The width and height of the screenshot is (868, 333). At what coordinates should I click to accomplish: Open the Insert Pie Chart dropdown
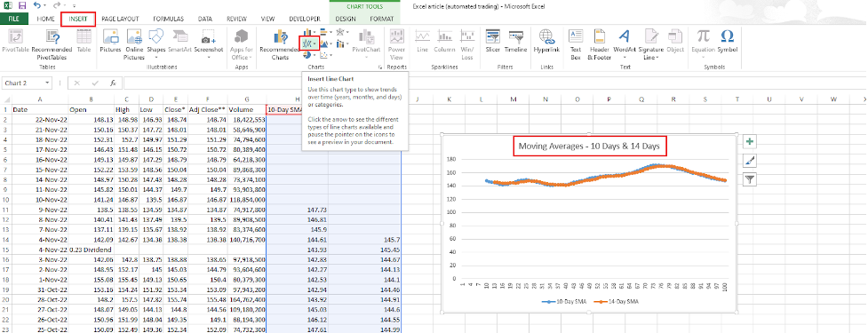[x=309, y=55]
